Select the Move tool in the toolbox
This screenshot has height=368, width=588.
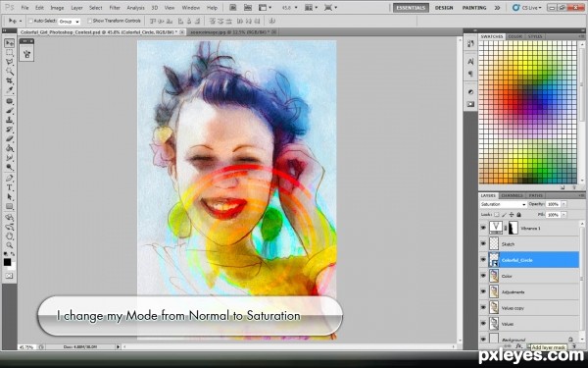click(x=10, y=43)
